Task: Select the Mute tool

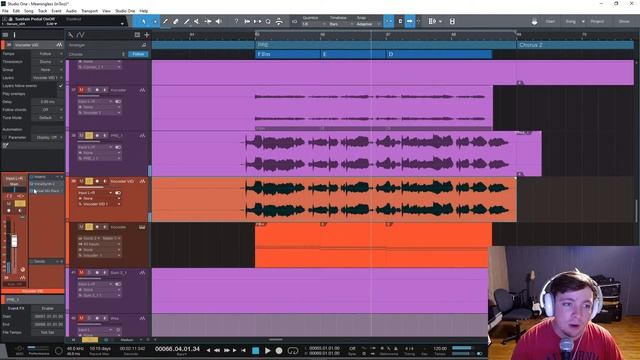Action: pyautogui.click(x=197, y=21)
